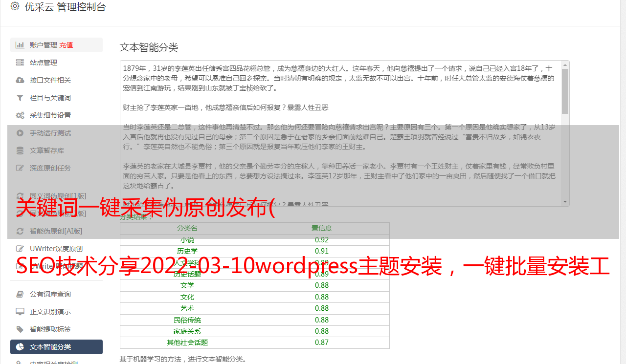Click the 小说 category cell
Screen dimensions: 626x364
pyautogui.click(x=187, y=240)
